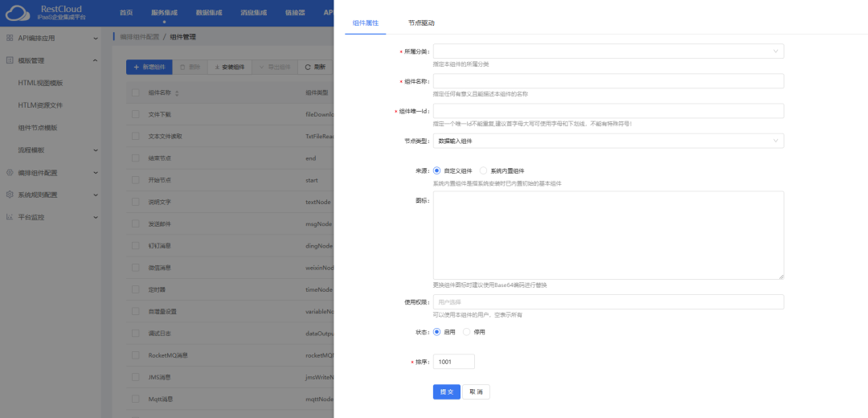Click the 模版管理 sidebar icon
This screenshot has width=868, height=418.
(x=10, y=60)
